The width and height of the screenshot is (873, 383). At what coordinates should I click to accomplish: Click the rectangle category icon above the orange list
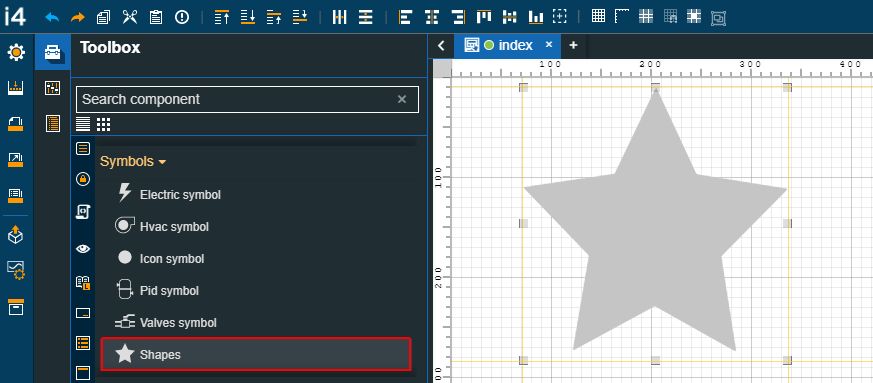pyautogui.click(x=83, y=313)
